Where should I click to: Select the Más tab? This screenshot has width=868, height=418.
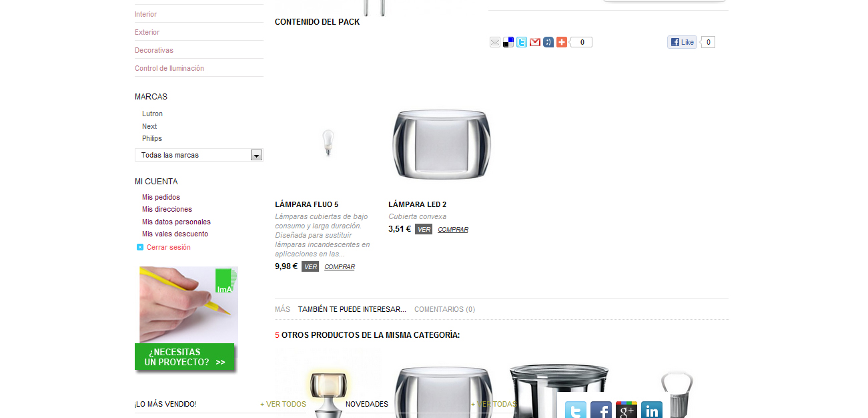[x=282, y=309]
